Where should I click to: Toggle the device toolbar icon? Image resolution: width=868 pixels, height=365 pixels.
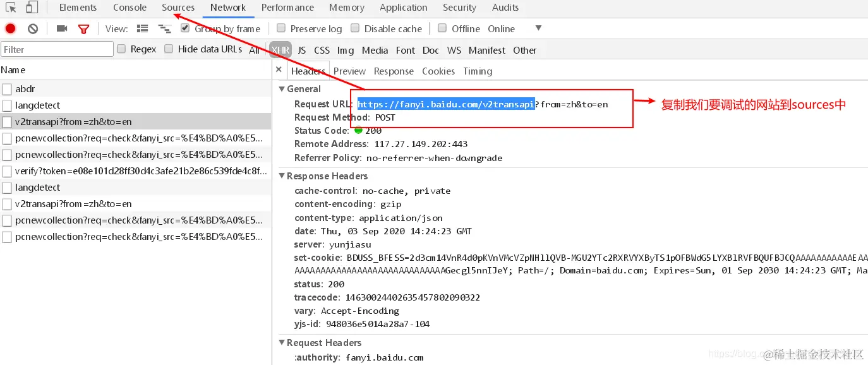(32, 8)
